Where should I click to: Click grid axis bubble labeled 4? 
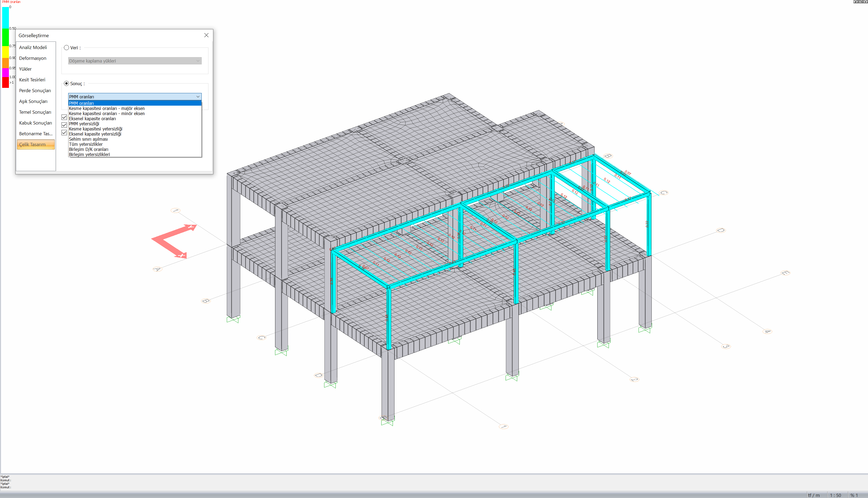pos(767,331)
